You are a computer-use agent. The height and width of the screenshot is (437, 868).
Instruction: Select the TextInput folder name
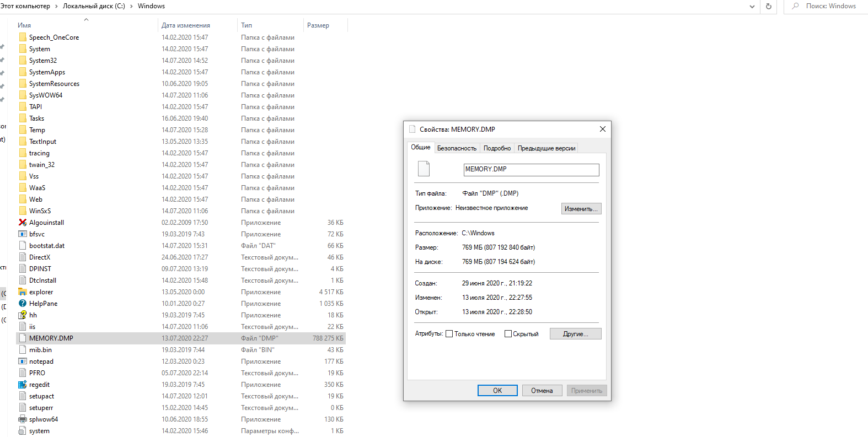click(x=42, y=142)
